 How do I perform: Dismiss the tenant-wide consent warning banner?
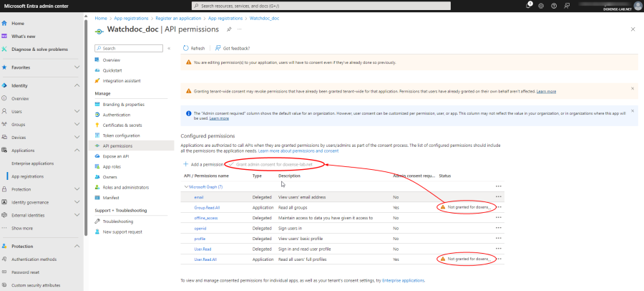tap(633, 89)
